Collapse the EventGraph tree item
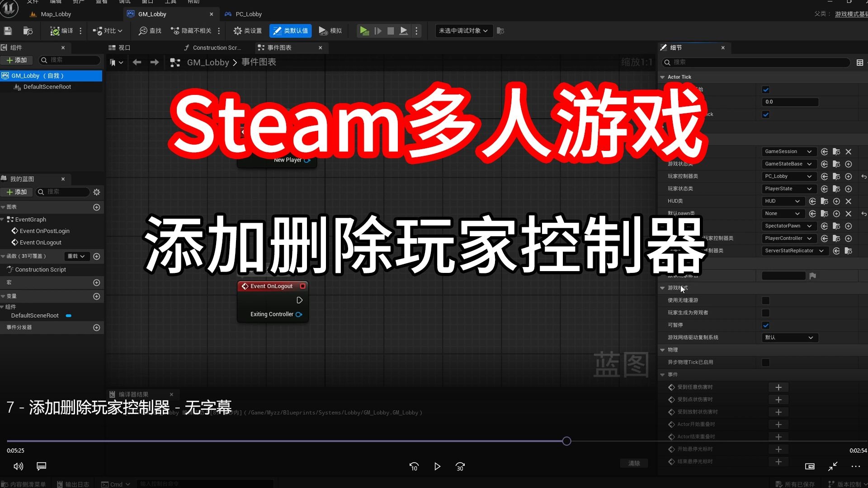 click(3, 220)
